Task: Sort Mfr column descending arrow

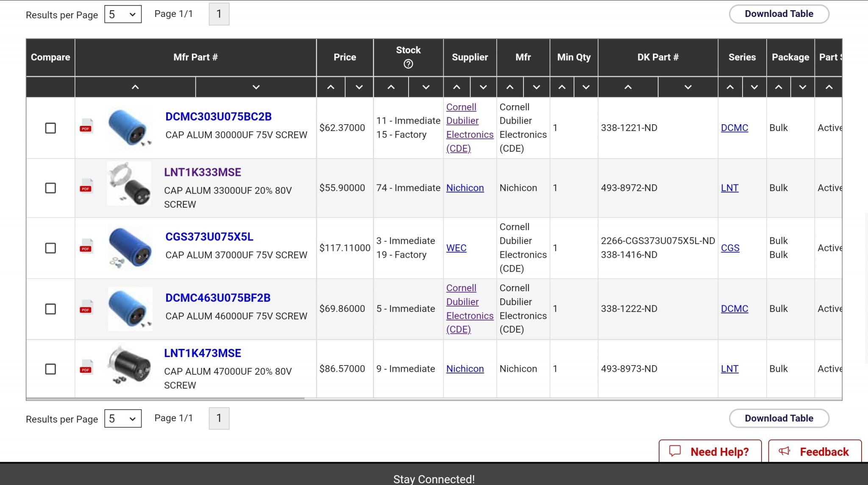Action: pyautogui.click(x=537, y=87)
